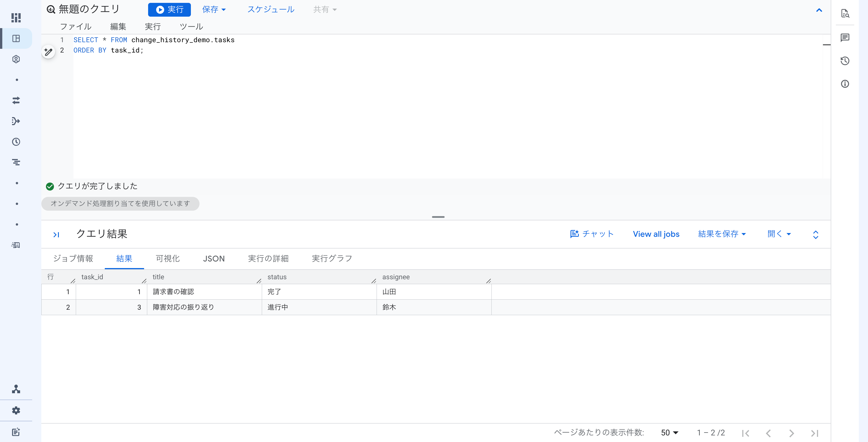868x442 pixels.
Task: Click the 鈴木 assignee cell
Action: (434, 307)
